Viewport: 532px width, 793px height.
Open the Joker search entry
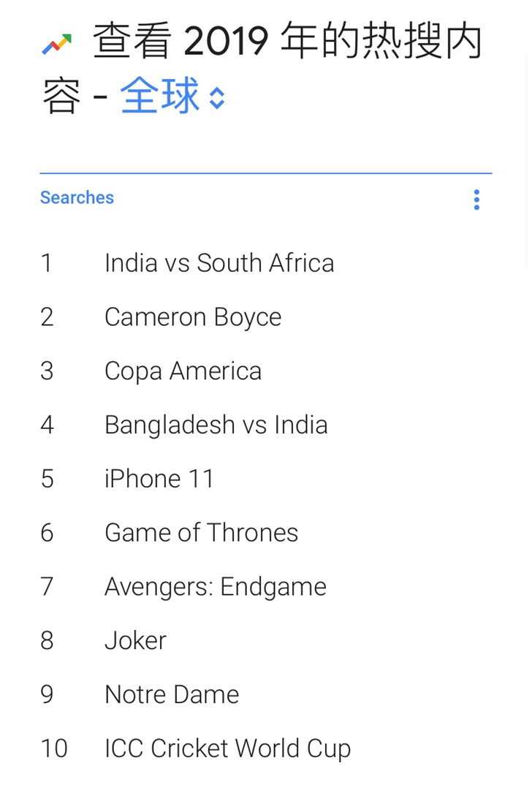tap(135, 640)
